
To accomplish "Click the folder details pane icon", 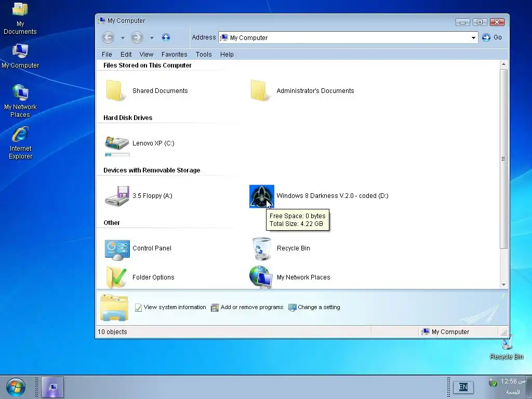I will 114,308.
